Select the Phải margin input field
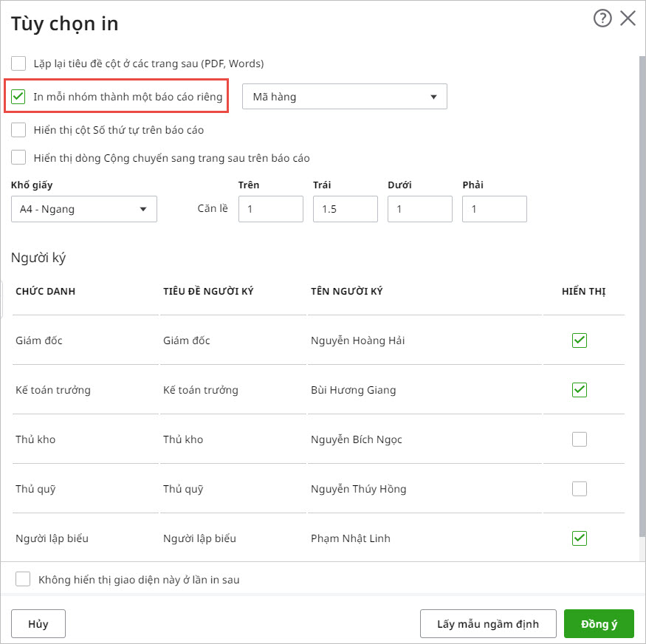This screenshot has width=646, height=644. coord(494,209)
